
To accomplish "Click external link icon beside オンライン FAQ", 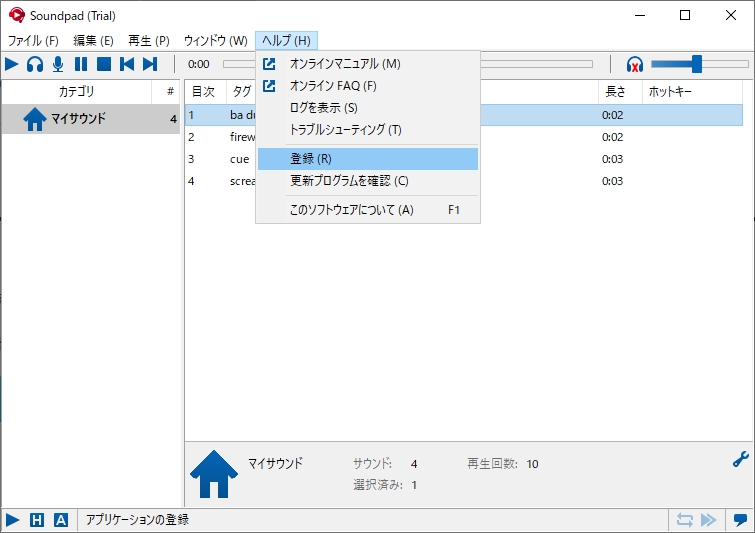I will point(269,86).
